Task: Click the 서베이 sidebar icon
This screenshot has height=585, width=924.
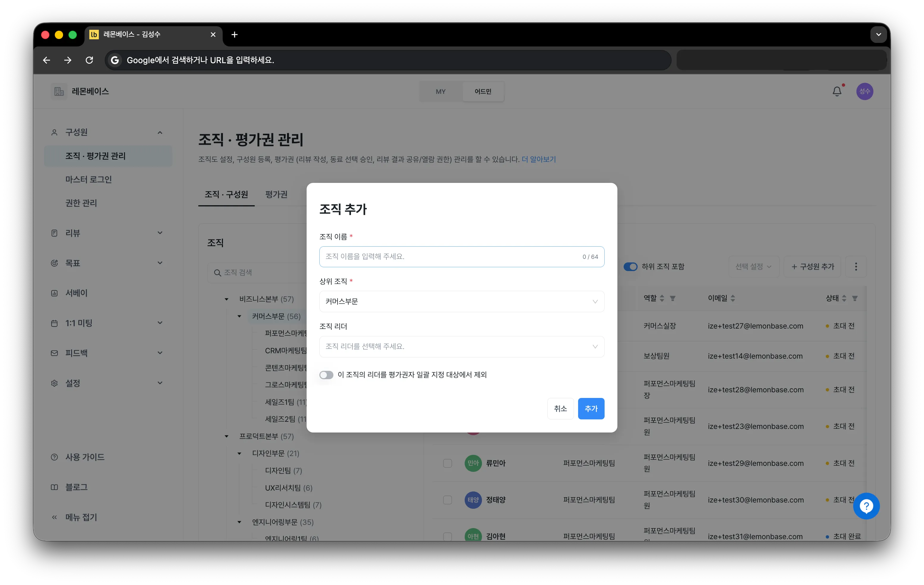Action: tap(54, 293)
